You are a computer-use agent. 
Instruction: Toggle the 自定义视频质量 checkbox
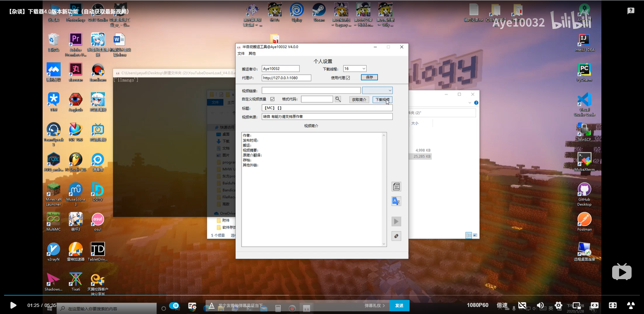click(x=272, y=99)
